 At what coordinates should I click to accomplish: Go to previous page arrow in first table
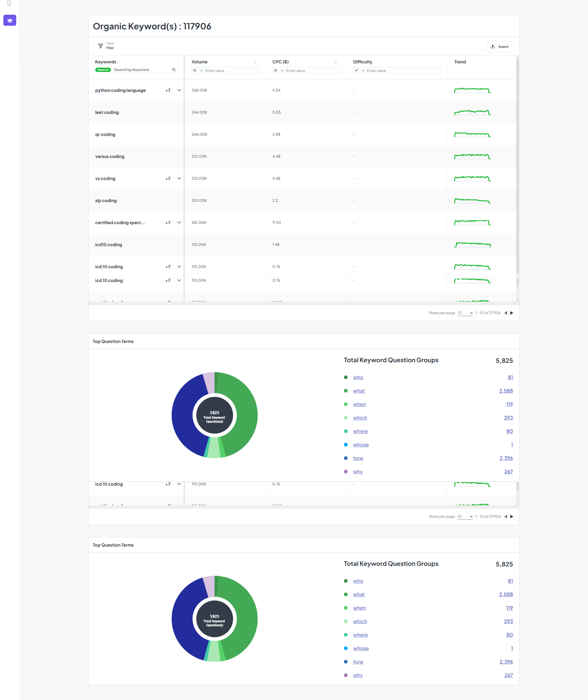click(x=506, y=313)
